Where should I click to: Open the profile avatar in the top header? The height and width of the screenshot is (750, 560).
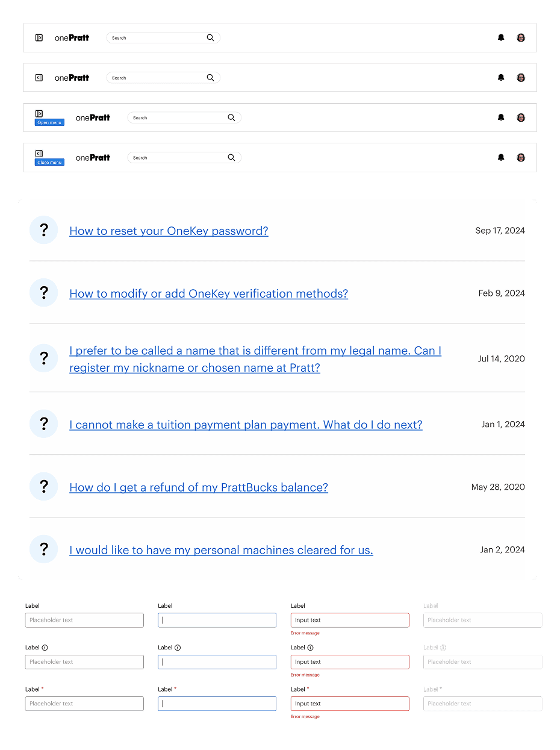521,37
